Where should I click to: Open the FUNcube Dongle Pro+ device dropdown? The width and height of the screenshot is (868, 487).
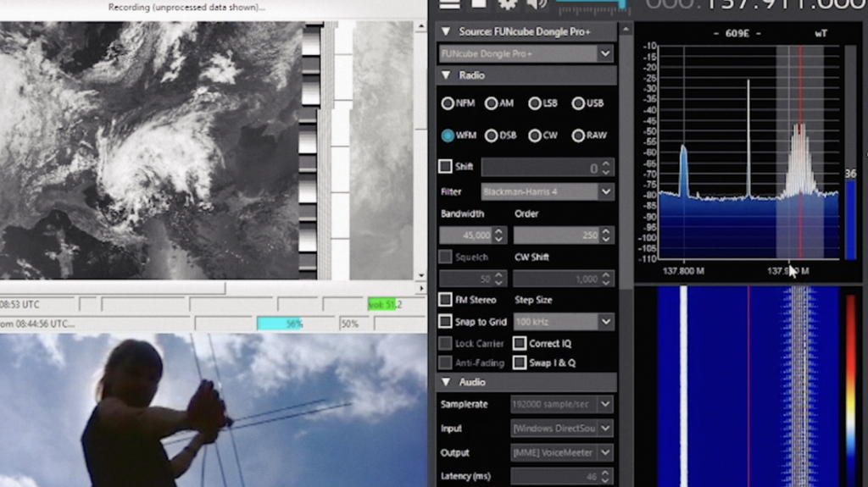605,53
